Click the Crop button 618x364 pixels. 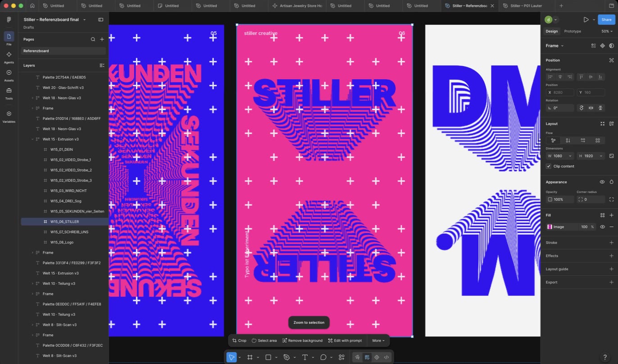[239, 341]
